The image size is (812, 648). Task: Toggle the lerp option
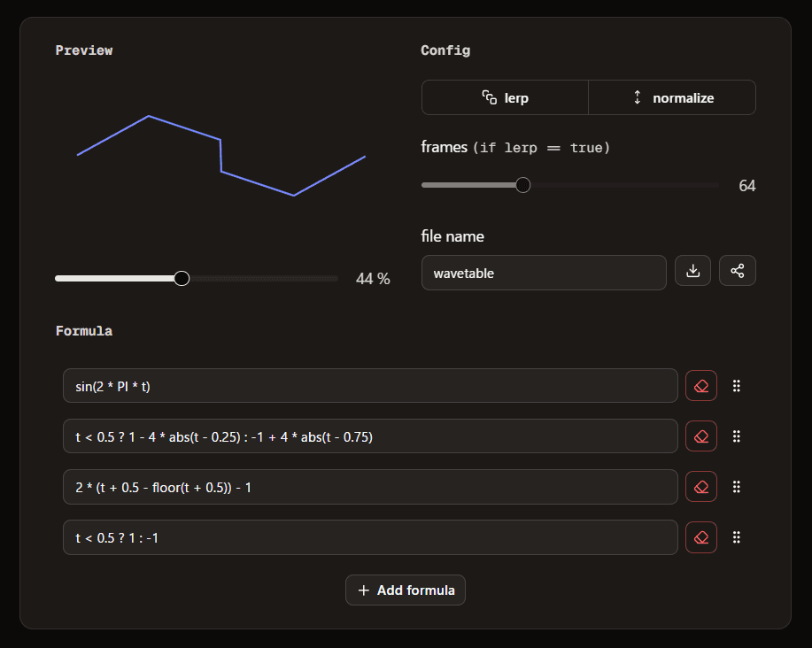(x=505, y=98)
